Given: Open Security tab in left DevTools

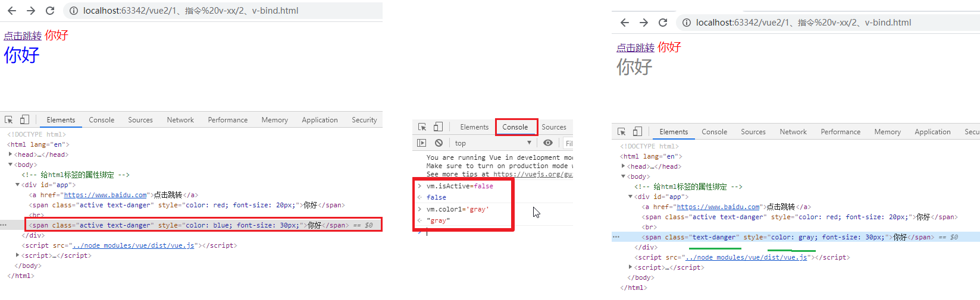Looking at the screenshot, I should coord(364,120).
